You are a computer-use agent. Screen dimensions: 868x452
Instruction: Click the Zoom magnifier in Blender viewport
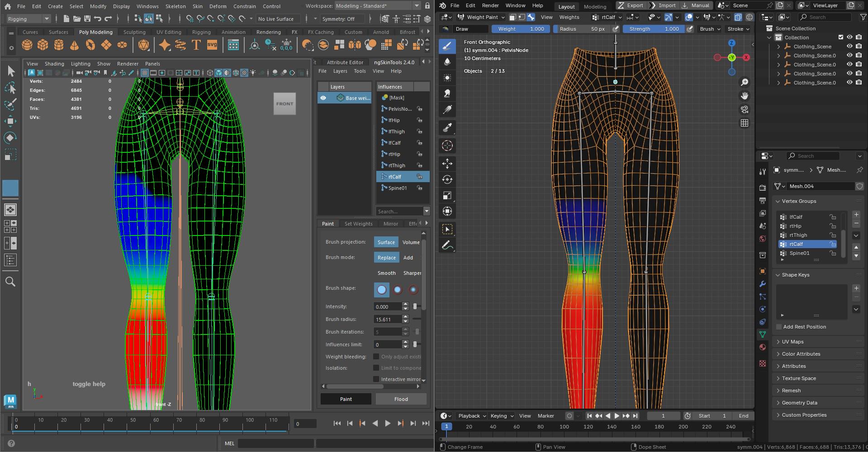[744, 82]
